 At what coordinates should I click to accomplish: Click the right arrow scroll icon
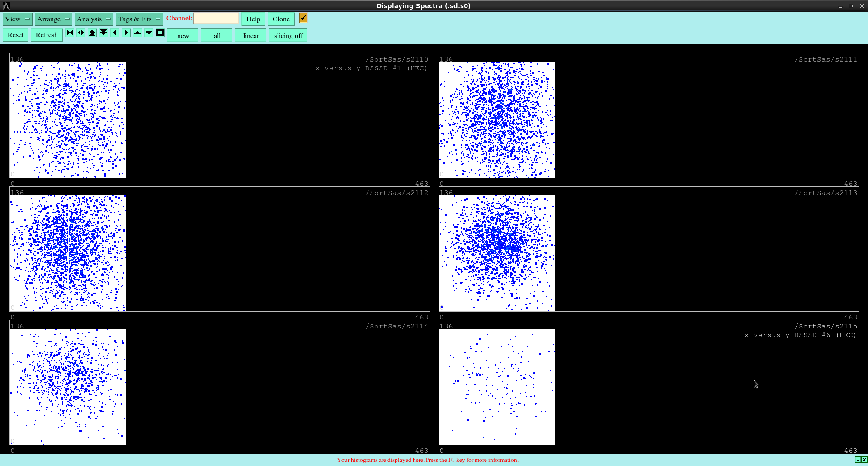(x=126, y=33)
